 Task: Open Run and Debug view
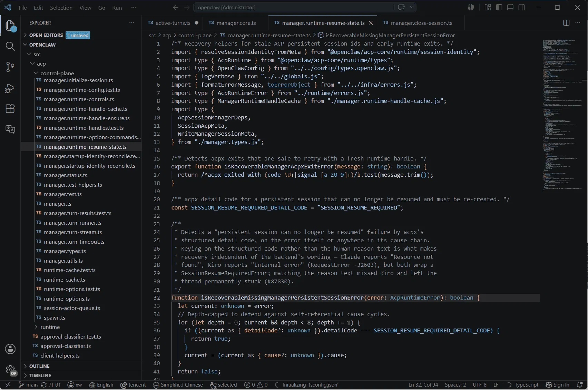click(10, 88)
